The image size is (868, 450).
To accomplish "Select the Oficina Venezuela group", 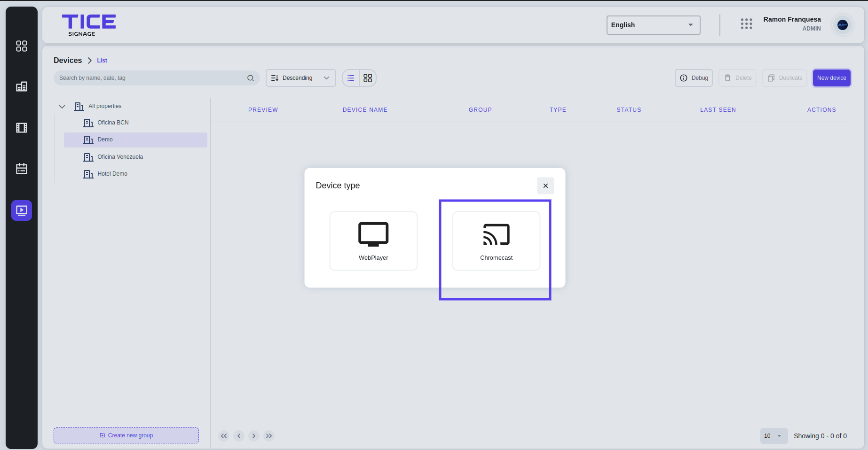I will point(120,157).
